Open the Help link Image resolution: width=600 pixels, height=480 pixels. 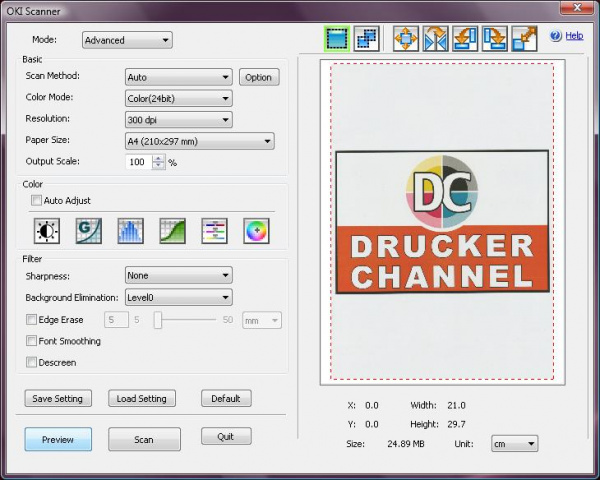[574, 36]
